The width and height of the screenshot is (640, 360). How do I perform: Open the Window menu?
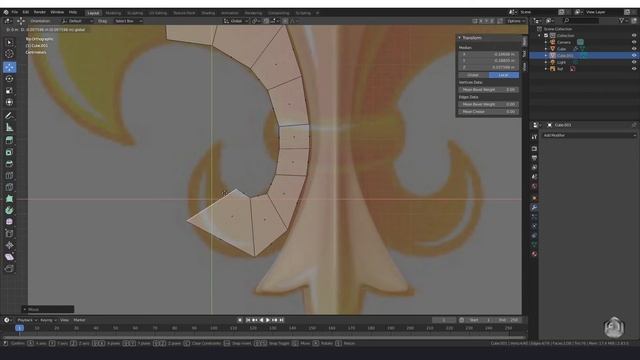(x=57, y=12)
